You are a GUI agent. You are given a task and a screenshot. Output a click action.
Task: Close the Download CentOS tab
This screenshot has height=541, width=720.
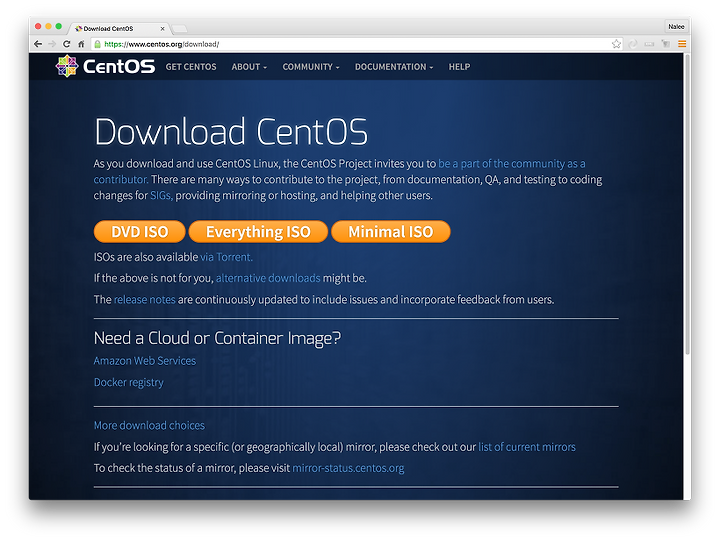coord(162,28)
